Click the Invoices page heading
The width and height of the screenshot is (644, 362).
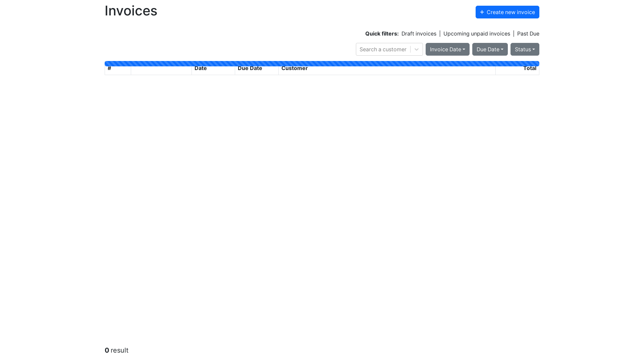click(x=131, y=11)
